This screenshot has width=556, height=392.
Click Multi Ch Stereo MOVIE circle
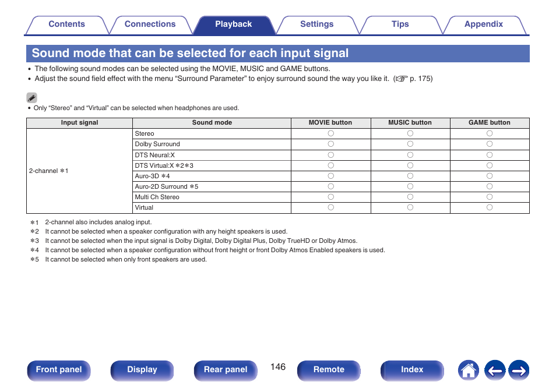click(x=331, y=197)
